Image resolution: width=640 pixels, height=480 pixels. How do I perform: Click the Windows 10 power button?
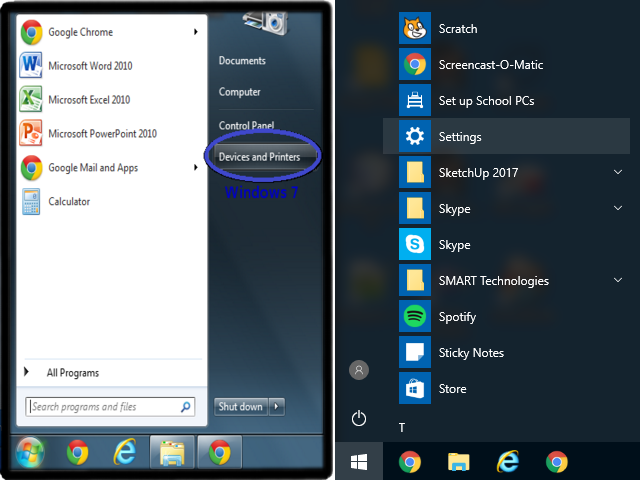point(358,418)
